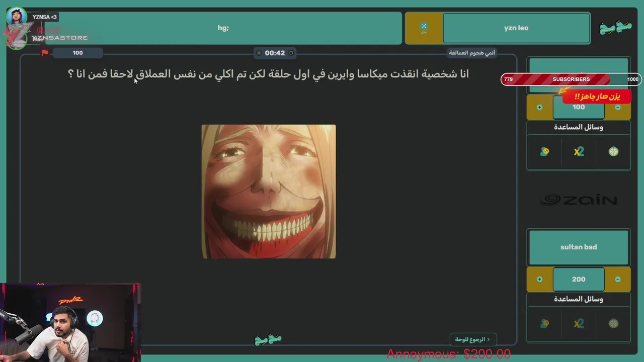Decrease the first team's 100 score with minus

pos(618,107)
